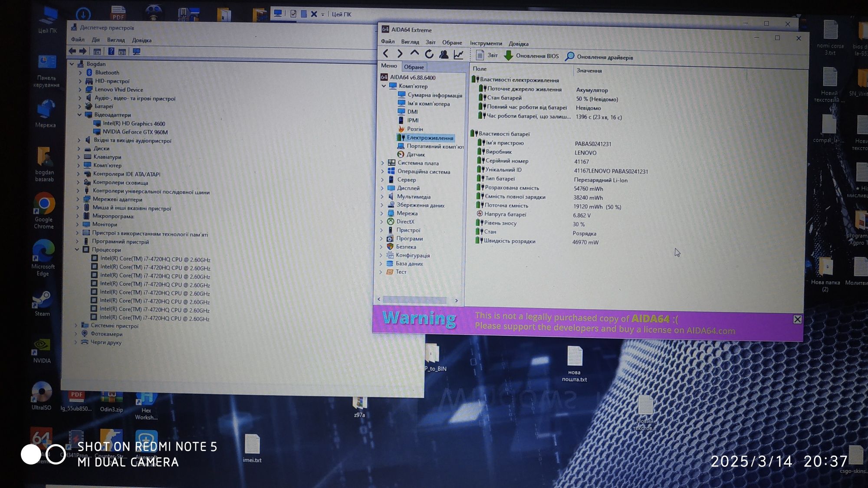This screenshot has height=488, width=868.
Task: Click the Звіт report toolbar button
Action: (x=487, y=55)
